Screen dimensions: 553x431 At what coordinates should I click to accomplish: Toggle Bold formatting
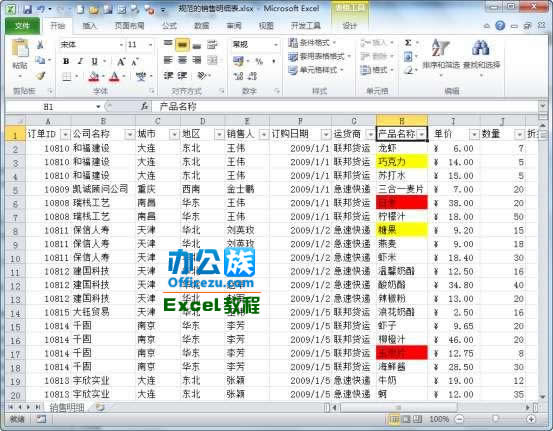pos(66,61)
